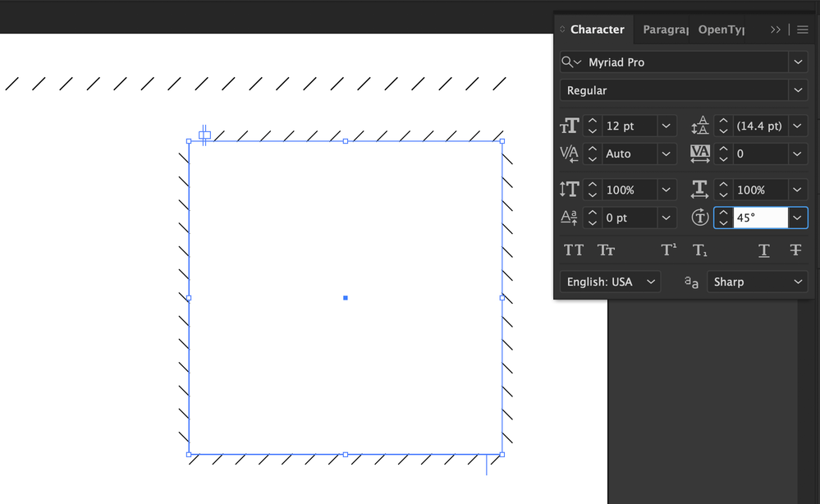Open the horizontal scale dropdown
Viewport: 820px width, 504px height.
[798, 190]
